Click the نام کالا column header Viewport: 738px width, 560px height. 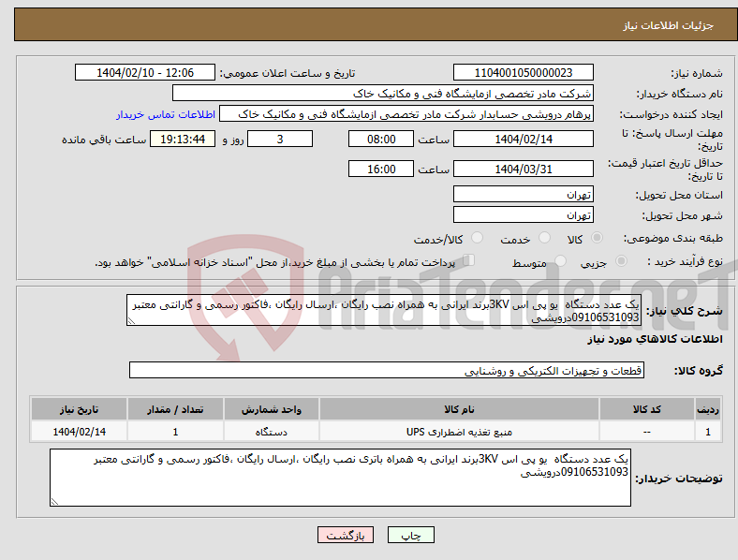[459, 409]
